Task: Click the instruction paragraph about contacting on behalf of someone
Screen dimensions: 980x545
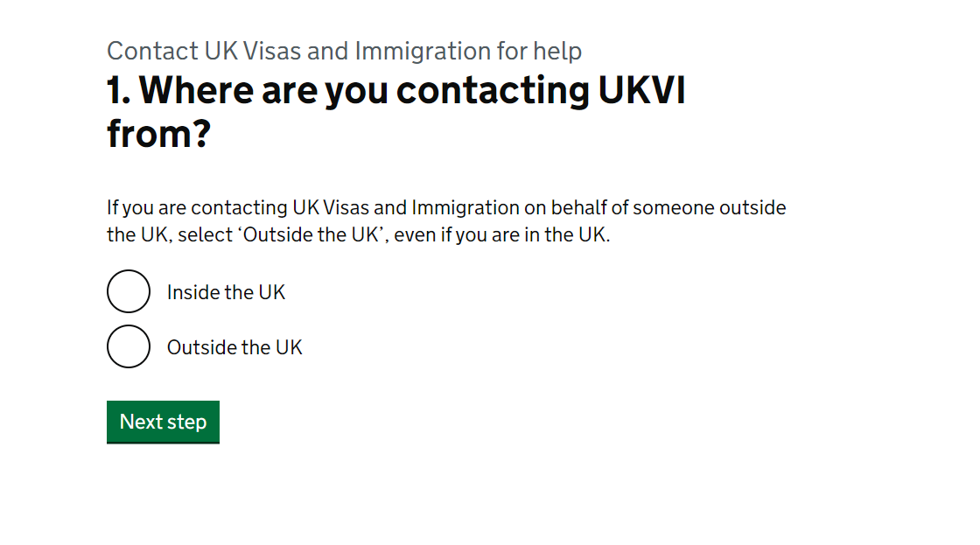Action: point(446,220)
